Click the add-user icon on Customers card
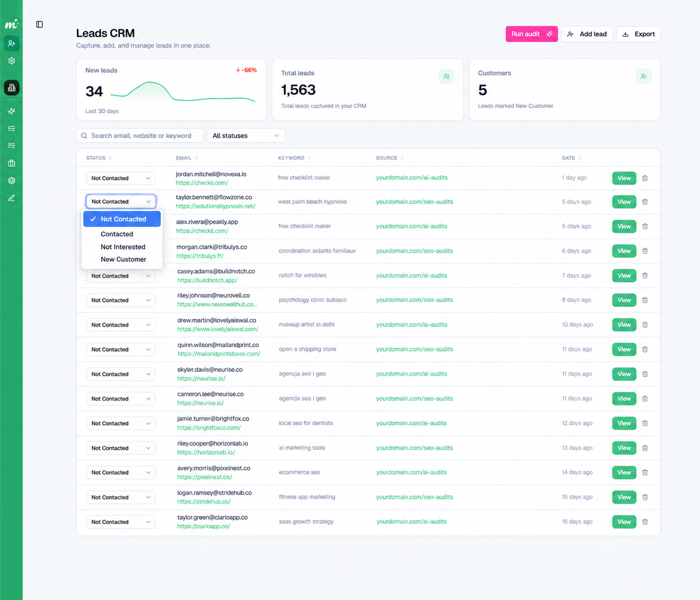The height and width of the screenshot is (600, 700). 644,77
